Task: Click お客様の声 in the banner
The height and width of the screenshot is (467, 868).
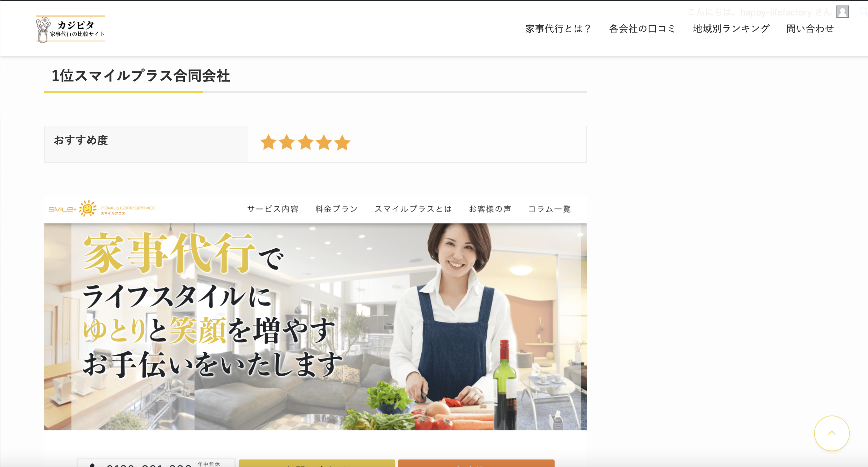Action: [x=490, y=209]
